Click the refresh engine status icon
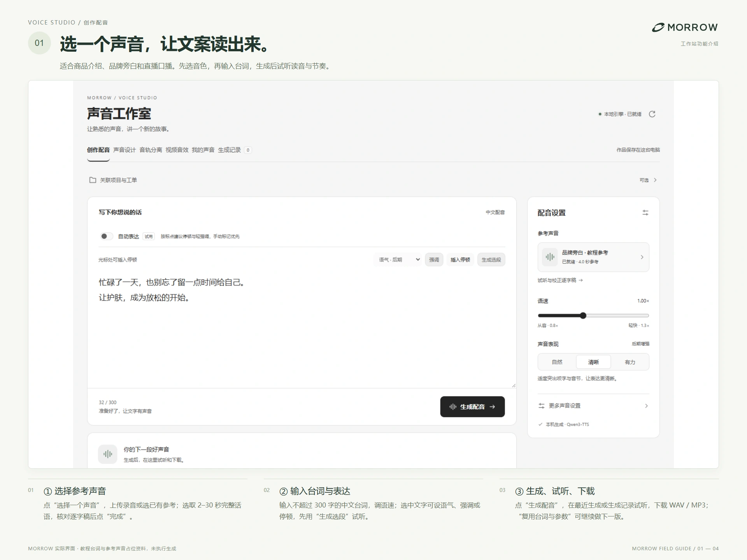The image size is (747, 560). pos(652,114)
